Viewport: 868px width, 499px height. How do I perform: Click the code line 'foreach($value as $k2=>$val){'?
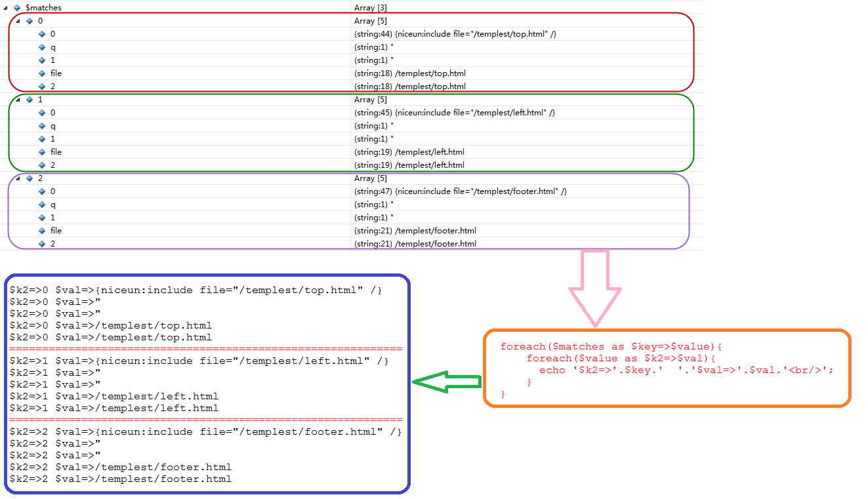click(x=621, y=359)
